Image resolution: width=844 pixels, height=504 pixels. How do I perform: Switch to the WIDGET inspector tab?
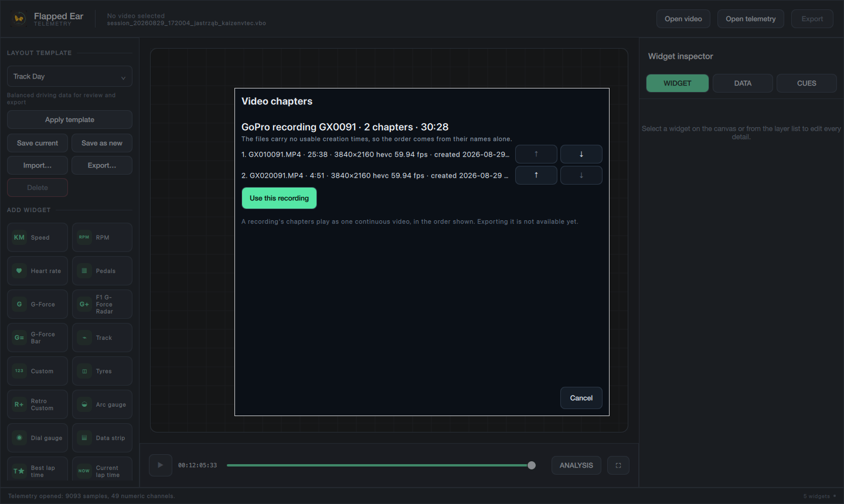pyautogui.click(x=678, y=83)
